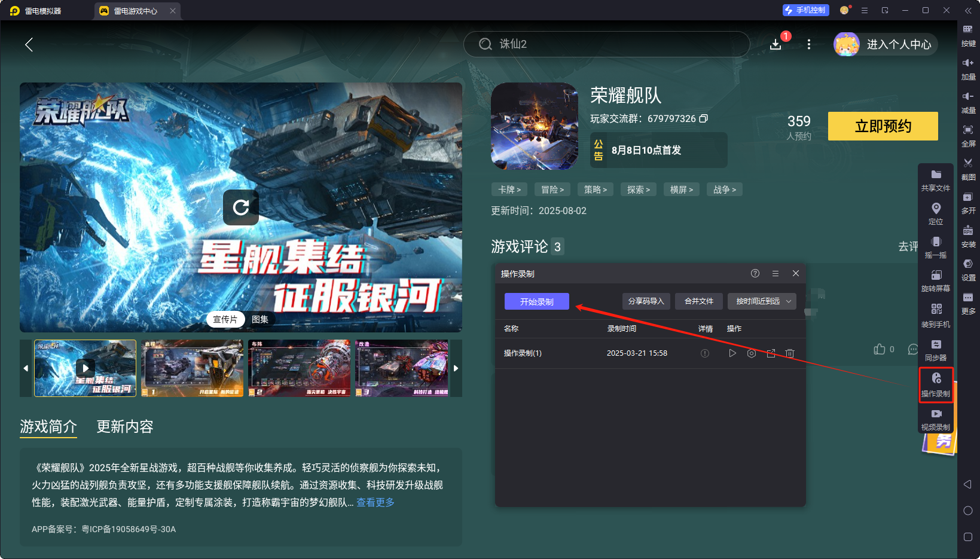Open the 战争 category tag
The image size is (980, 559).
[x=725, y=190]
